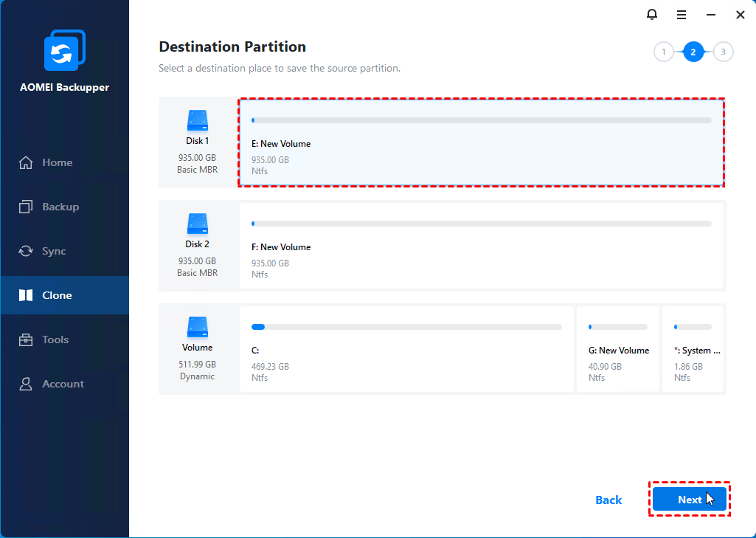This screenshot has height=538, width=756.
Task: Open the hamburger menu icon
Action: pos(682,15)
